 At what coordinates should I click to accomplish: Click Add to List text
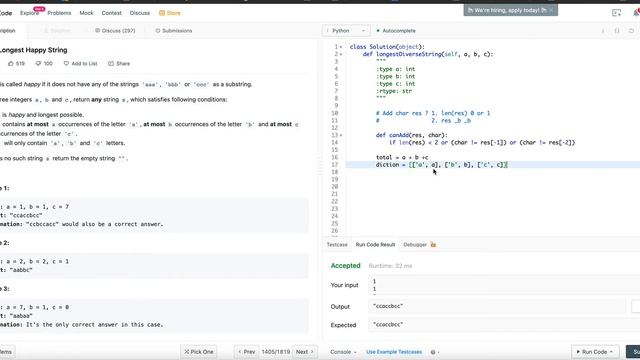(84, 63)
